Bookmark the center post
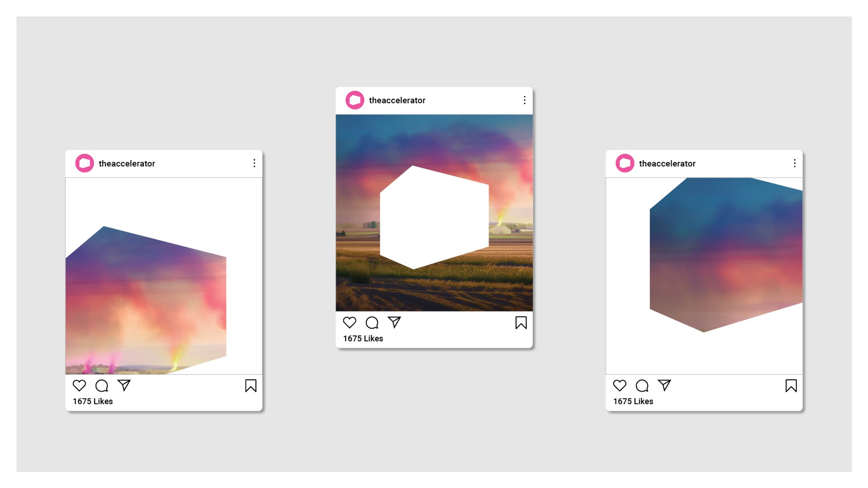 [521, 323]
